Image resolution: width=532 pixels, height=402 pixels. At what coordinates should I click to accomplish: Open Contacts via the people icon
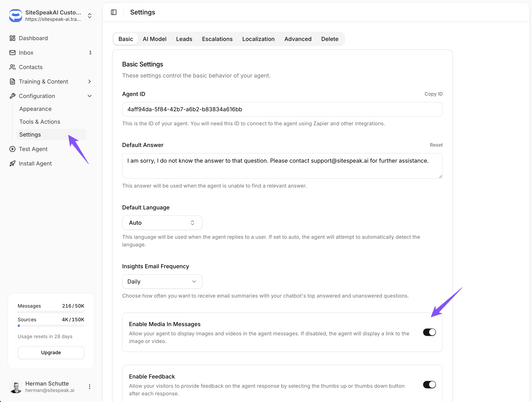pyautogui.click(x=12, y=67)
